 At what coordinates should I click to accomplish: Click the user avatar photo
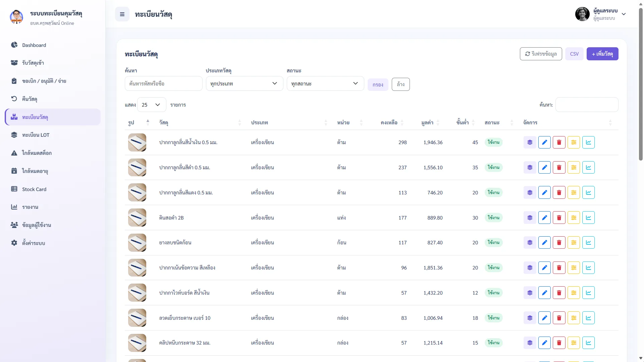click(582, 14)
